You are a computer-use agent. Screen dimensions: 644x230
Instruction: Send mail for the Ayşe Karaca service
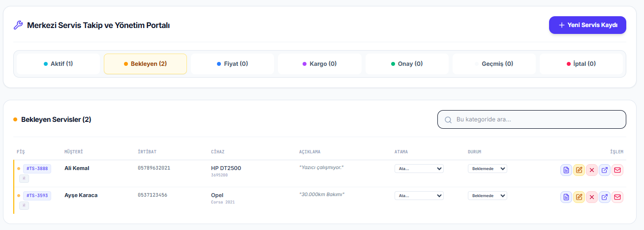[617, 197]
